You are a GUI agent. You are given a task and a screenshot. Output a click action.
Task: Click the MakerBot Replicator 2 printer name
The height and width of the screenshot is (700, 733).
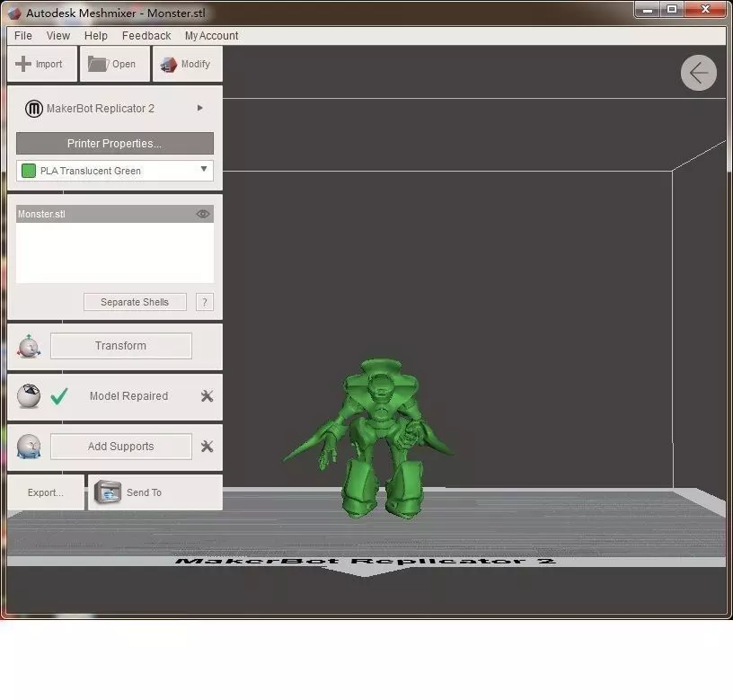[x=101, y=109]
